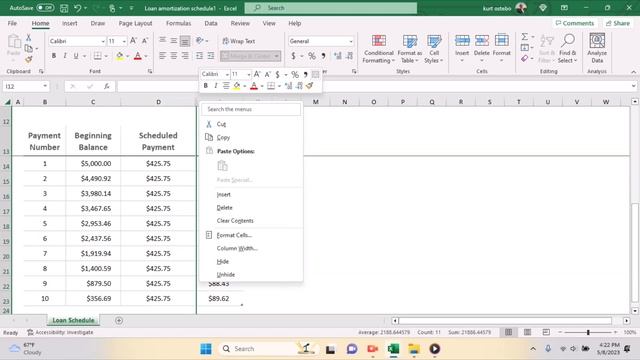
Task: Expand Conditional Formatting dropdown
Action: click(378, 49)
